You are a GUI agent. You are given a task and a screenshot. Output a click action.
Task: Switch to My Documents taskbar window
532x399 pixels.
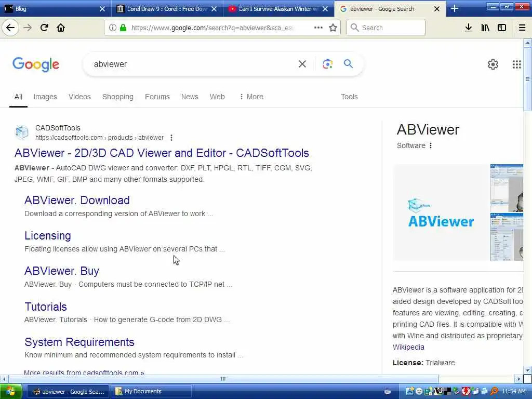(x=152, y=392)
